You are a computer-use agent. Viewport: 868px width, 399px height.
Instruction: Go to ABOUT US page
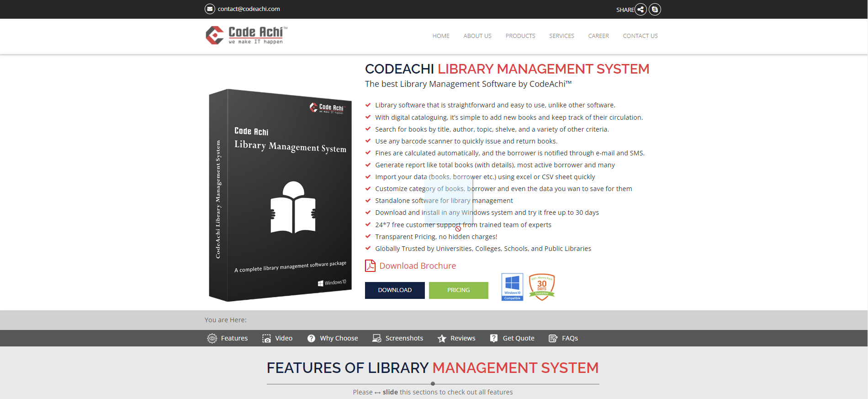(477, 36)
